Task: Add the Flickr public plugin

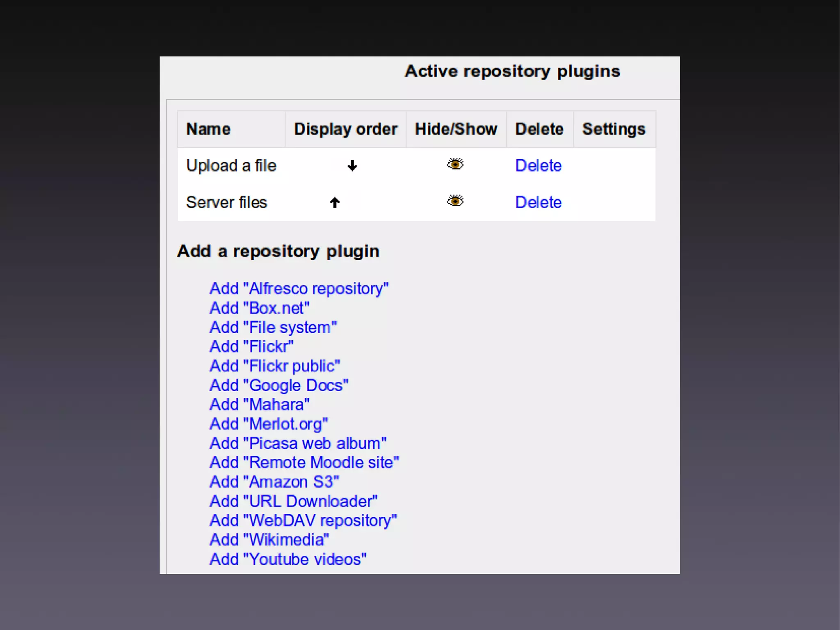Action: coord(275,366)
